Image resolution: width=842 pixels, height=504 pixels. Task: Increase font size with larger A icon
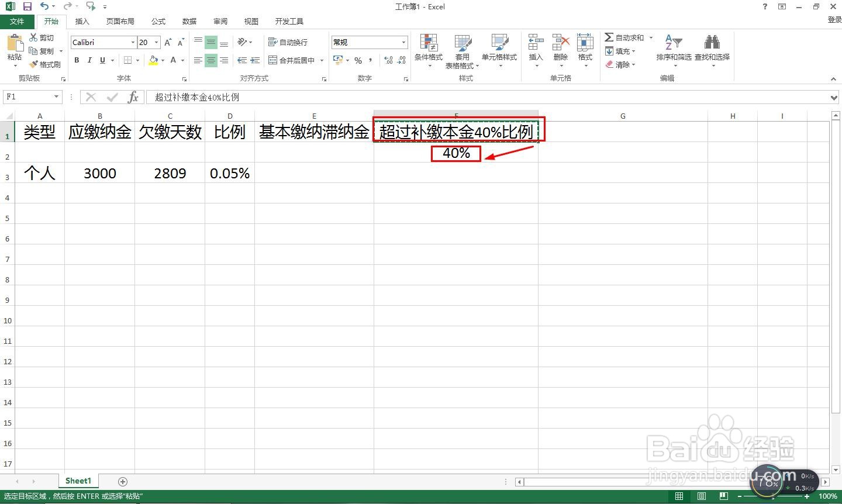pos(168,42)
